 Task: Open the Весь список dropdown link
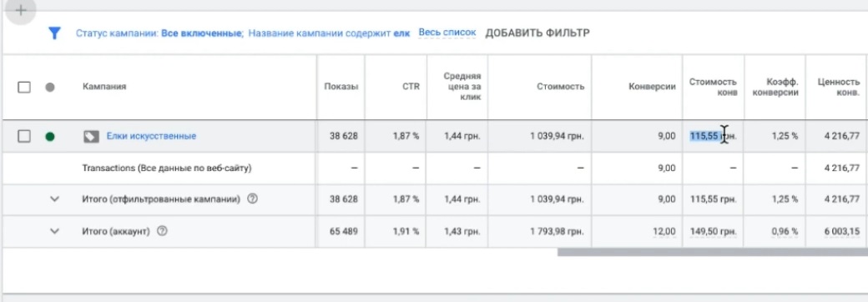[447, 33]
